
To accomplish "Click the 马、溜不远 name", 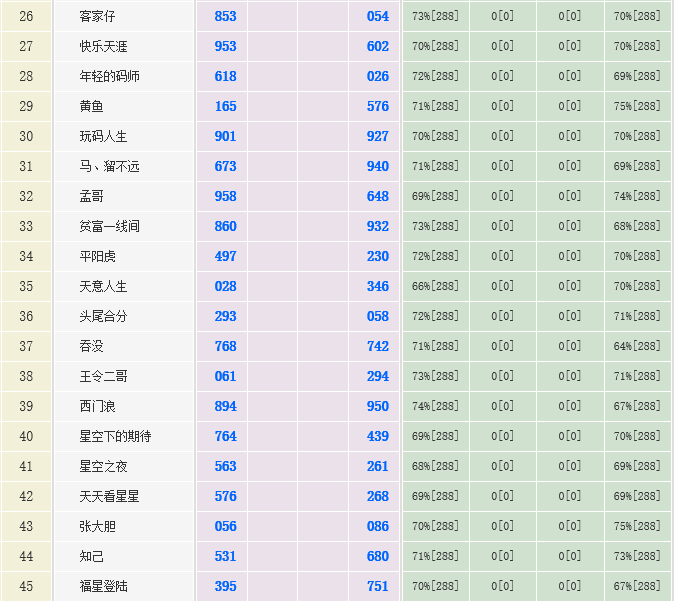I will [109, 166].
